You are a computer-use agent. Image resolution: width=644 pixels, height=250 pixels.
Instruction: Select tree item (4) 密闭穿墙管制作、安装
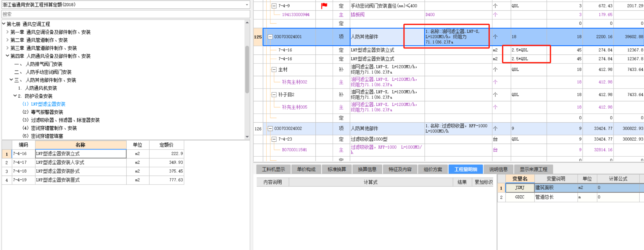coord(50,128)
